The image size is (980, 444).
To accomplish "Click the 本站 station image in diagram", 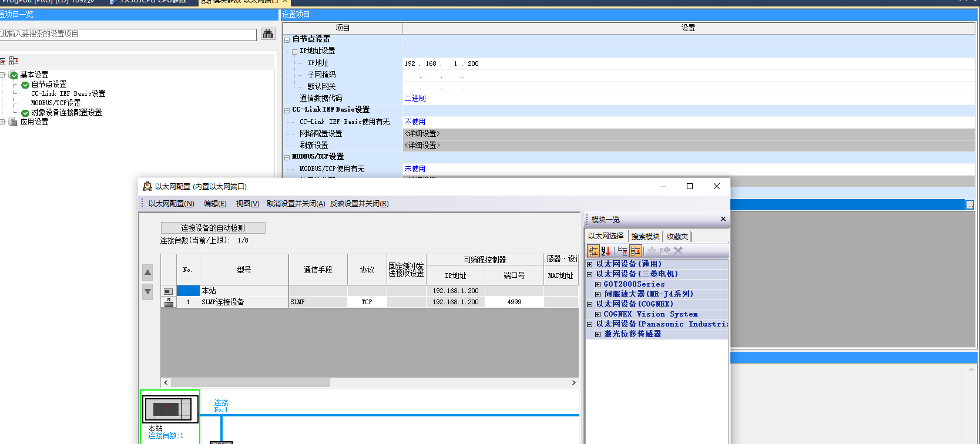I will 169,409.
